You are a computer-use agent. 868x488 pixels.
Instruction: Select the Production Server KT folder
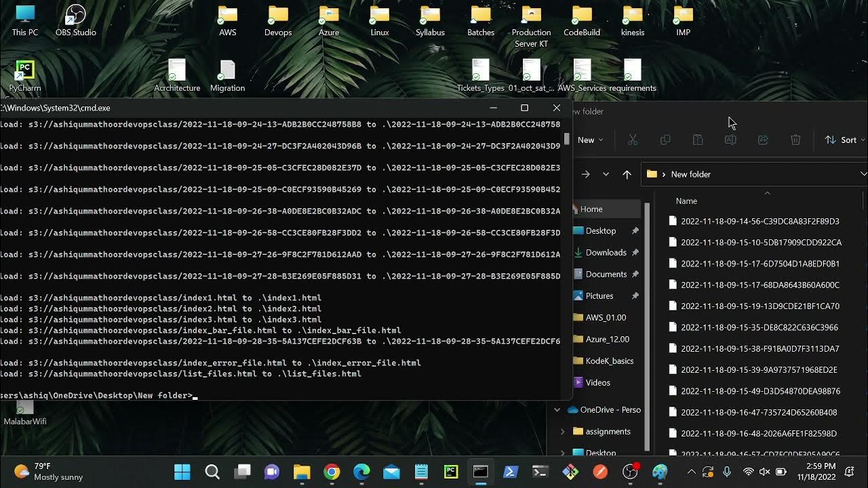[531, 26]
